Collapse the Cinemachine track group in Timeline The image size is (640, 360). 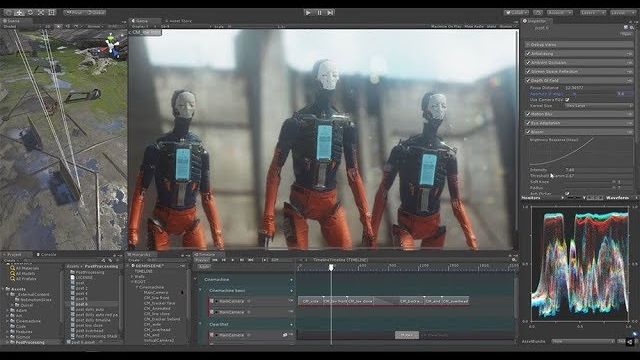196,280
